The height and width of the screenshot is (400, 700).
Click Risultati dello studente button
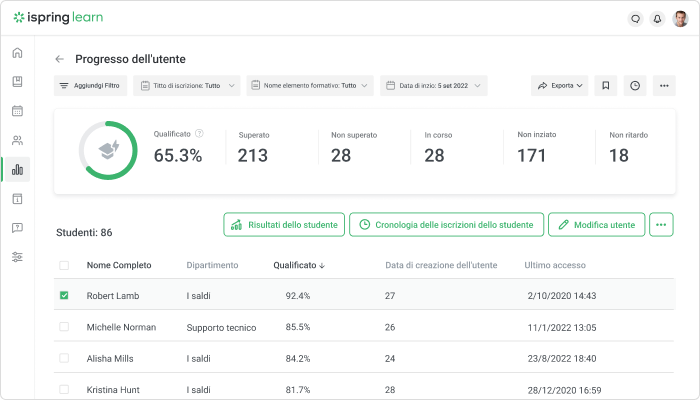coord(284,225)
